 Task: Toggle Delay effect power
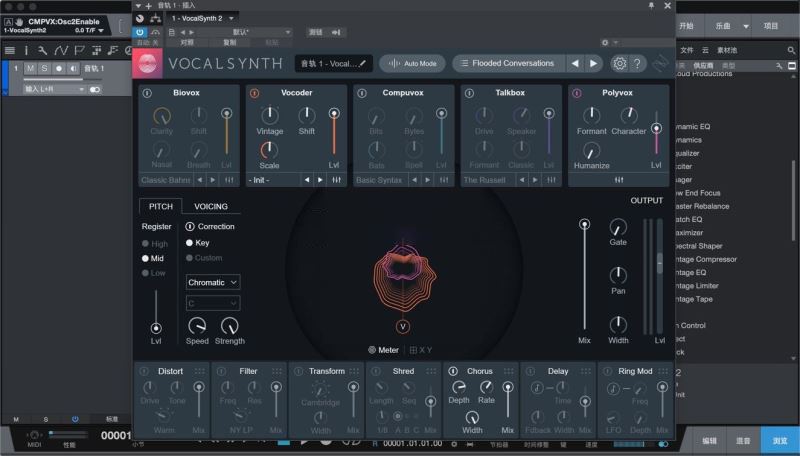(530, 371)
